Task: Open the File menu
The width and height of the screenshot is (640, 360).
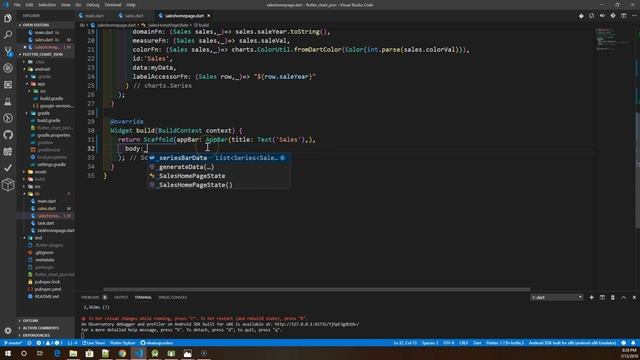Action: [x=17, y=5]
